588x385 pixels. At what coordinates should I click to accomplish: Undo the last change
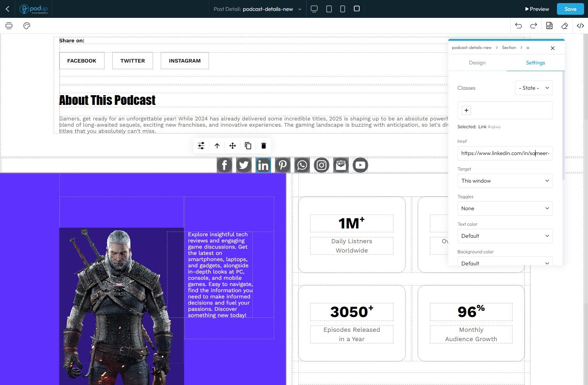(518, 26)
